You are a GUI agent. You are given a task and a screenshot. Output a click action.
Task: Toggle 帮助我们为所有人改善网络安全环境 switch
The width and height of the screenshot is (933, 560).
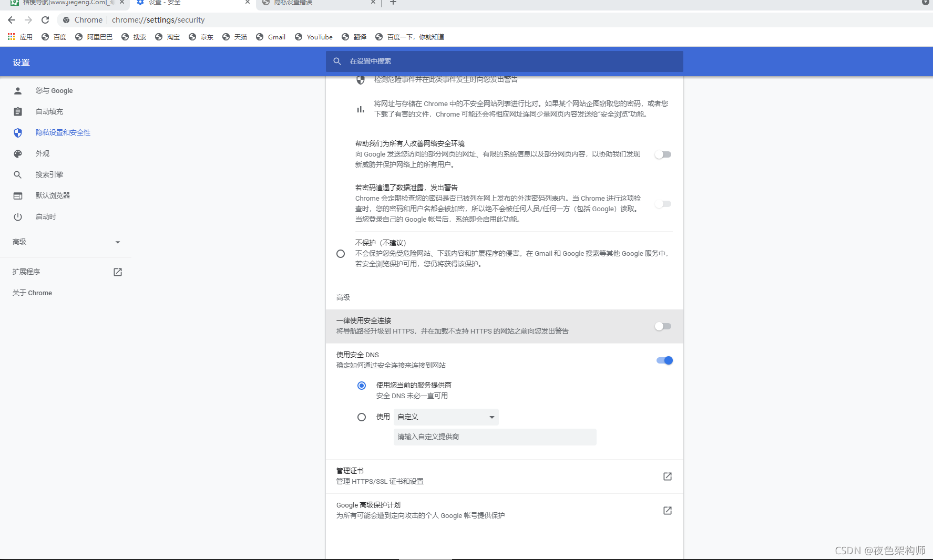coord(663,154)
